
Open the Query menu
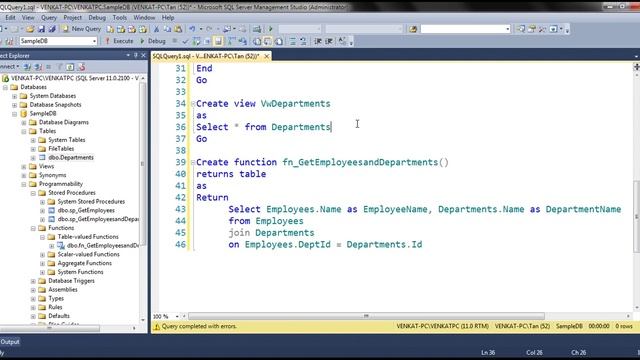coord(49,18)
